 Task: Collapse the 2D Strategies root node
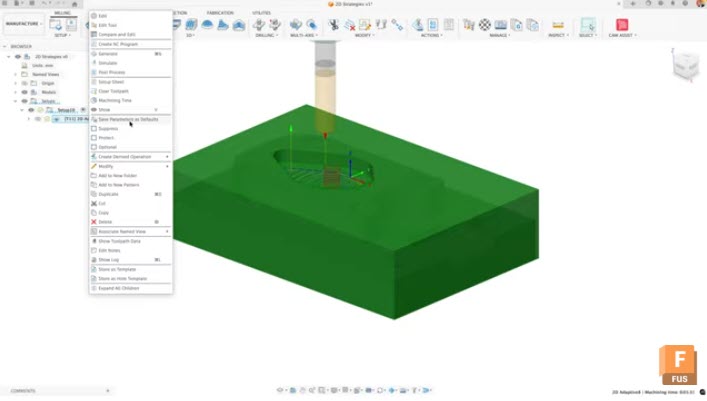tap(9, 56)
